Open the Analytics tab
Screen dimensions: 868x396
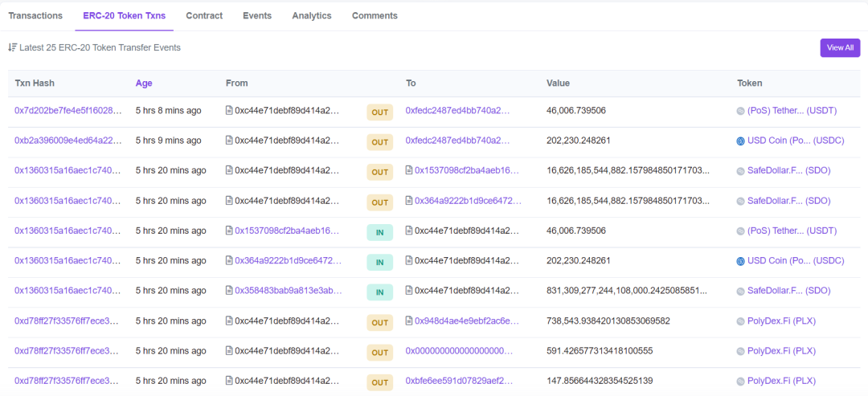(x=312, y=16)
